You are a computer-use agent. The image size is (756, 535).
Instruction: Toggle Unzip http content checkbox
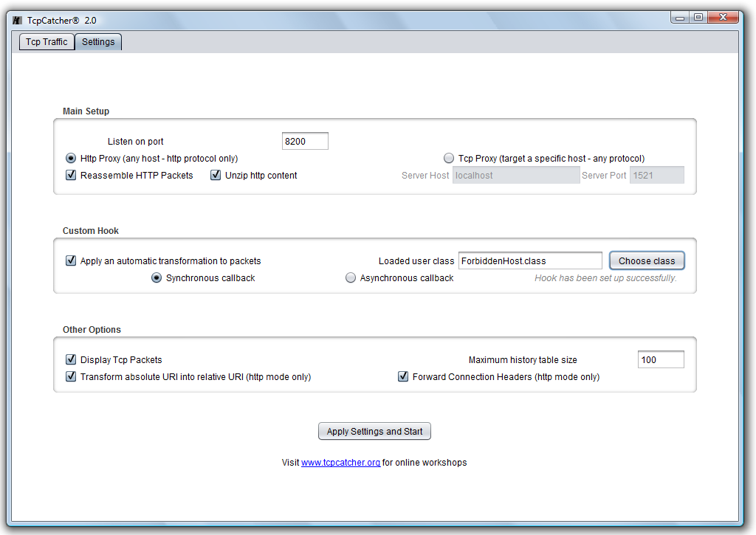coord(216,175)
